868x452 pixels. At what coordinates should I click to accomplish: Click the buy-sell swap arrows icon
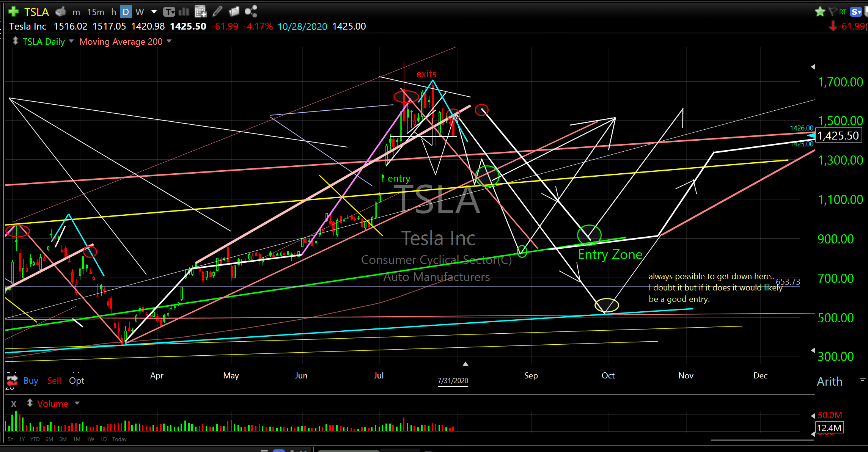[12, 380]
